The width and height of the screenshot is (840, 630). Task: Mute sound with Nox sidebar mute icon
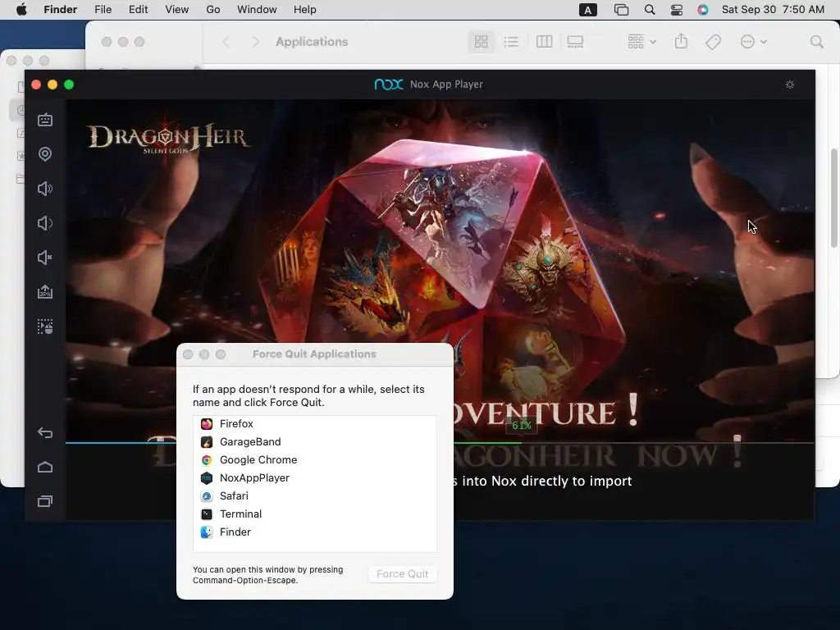tap(45, 258)
